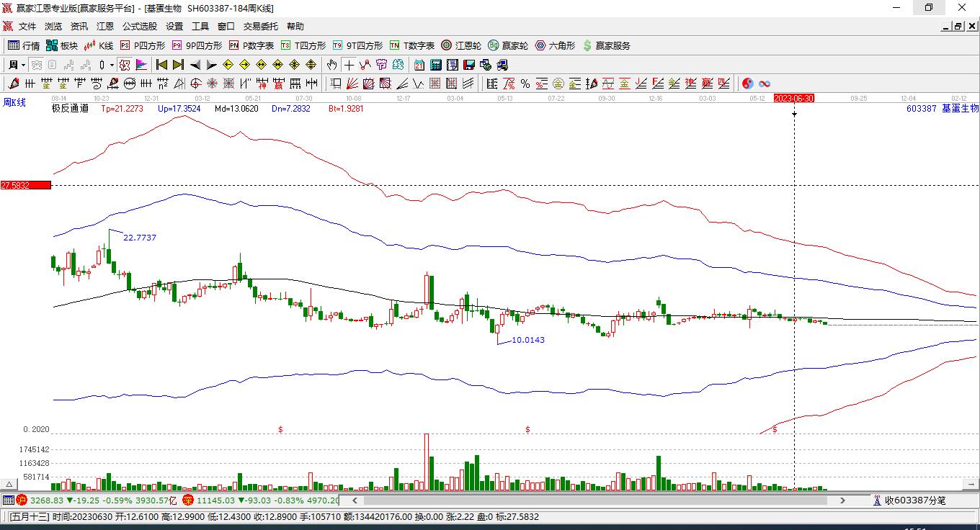Restore the inner chart window
Viewport: 980px width, 530px height.
coord(958,27)
